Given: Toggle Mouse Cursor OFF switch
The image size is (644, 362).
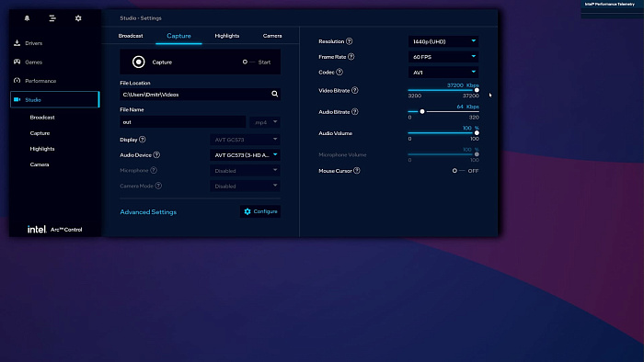Looking at the screenshot, I should pos(458,171).
